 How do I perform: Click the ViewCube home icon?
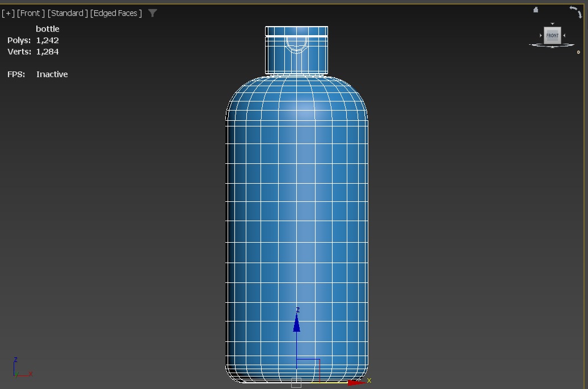point(536,10)
